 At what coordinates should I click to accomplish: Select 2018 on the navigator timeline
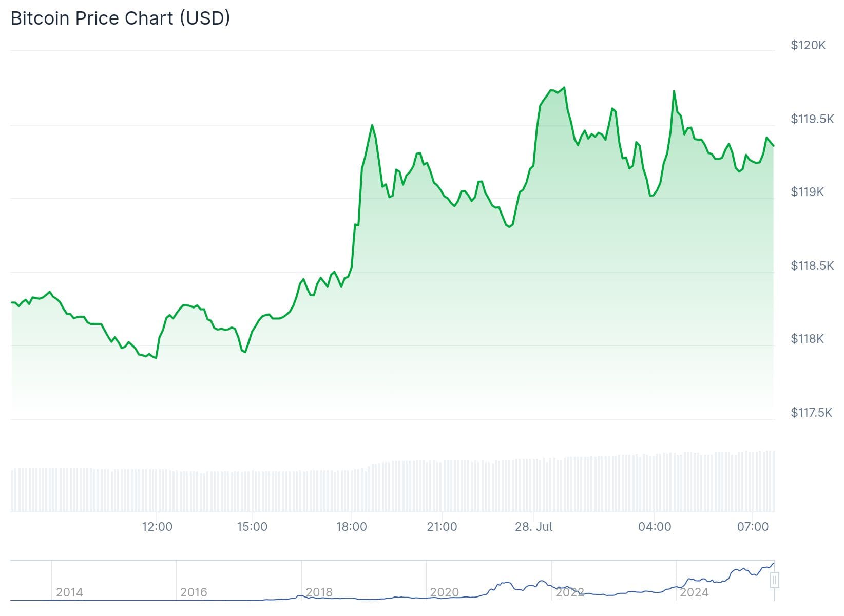[x=319, y=592]
